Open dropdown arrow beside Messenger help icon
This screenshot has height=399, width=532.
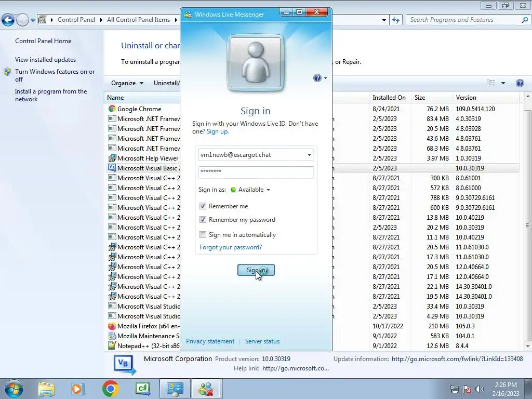tap(325, 78)
